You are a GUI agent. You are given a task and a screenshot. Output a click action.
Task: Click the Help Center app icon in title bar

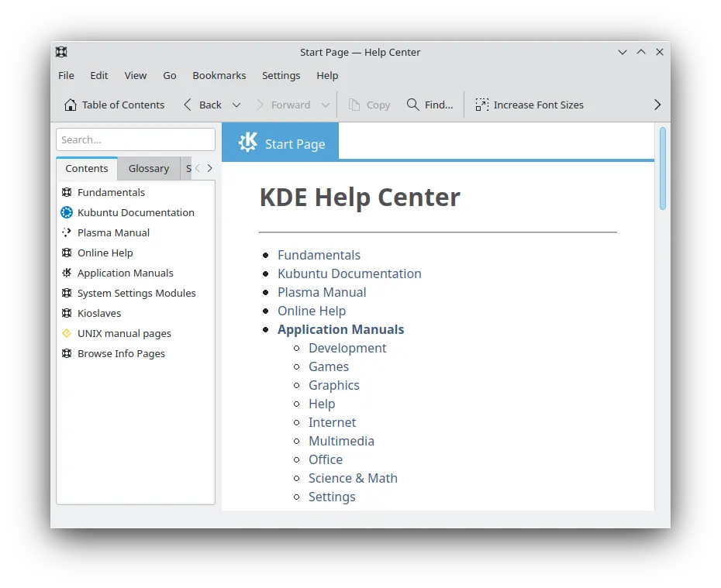pos(61,52)
